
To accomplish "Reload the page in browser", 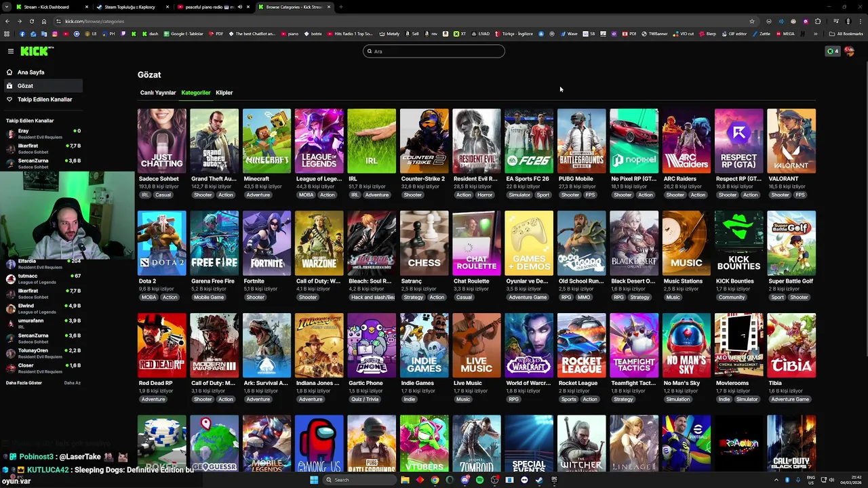I will point(31,21).
